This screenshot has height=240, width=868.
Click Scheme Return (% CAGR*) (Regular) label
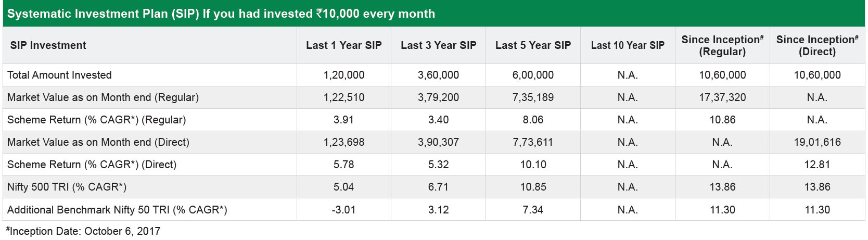(x=97, y=120)
